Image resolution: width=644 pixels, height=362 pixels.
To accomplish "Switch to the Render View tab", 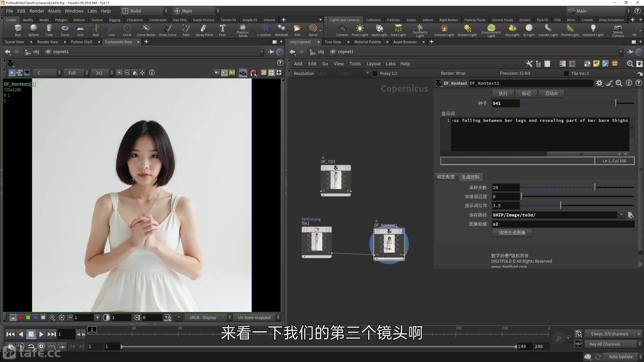I will point(48,42).
